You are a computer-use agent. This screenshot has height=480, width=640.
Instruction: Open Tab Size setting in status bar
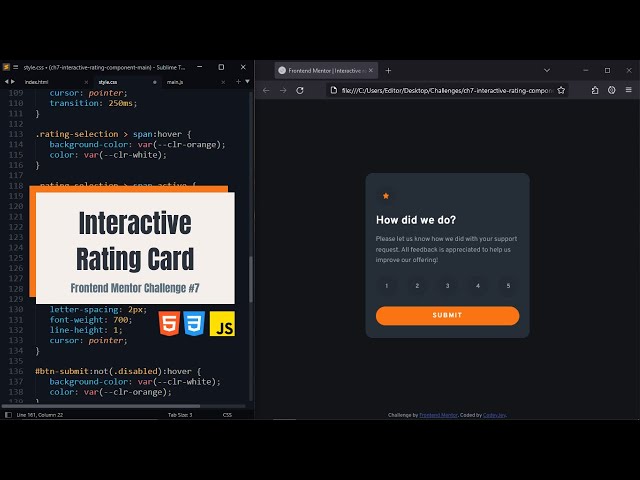180,415
